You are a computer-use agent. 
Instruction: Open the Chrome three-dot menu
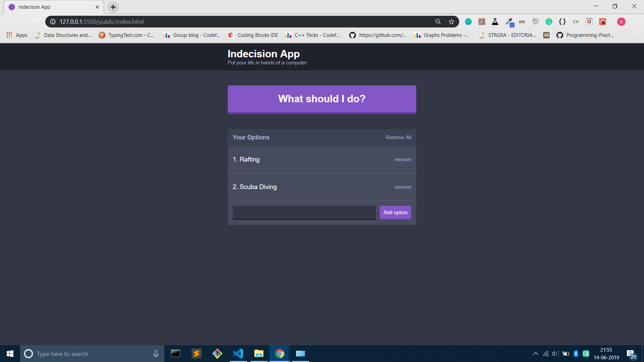point(635,22)
